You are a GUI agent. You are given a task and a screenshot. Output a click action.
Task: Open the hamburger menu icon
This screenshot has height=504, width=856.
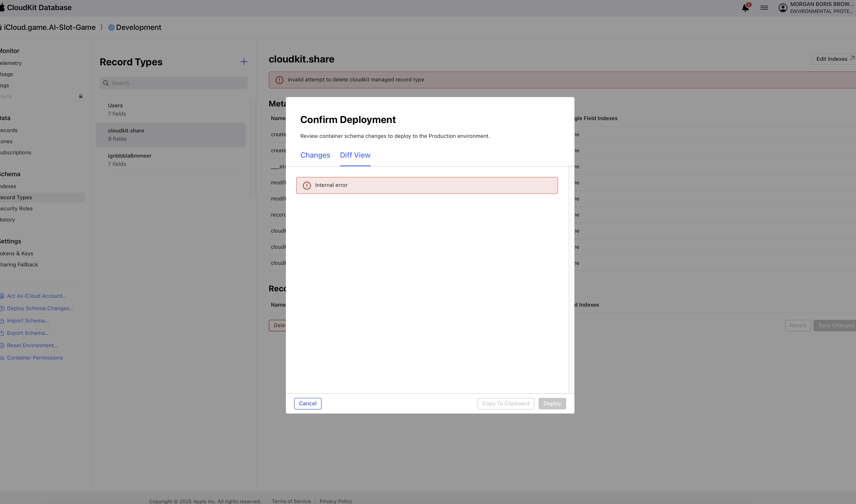pos(764,7)
